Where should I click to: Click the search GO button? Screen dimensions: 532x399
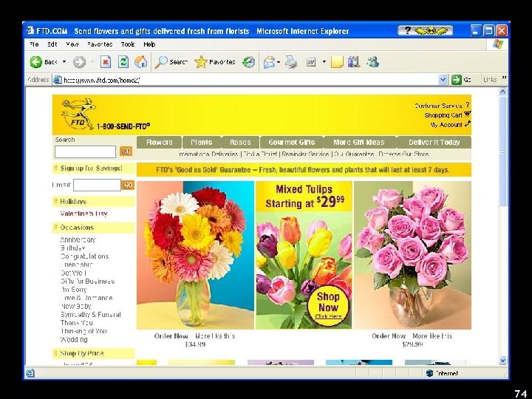[x=126, y=151]
